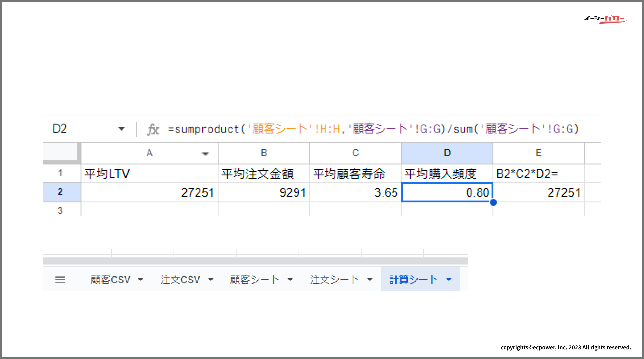Expand the 注文CSV tab menu arrow

pyautogui.click(x=211, y=280)
